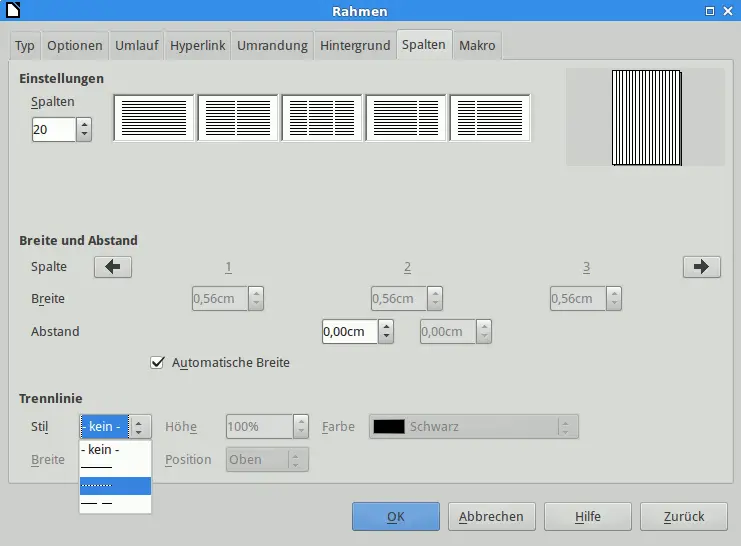Open the Hintergrund tab
The image size is (741, 546).
point(355,46)
